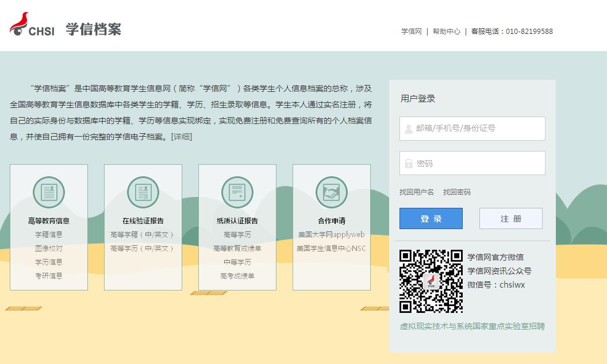Click the 在线验证报告 card heading
Screen dimensions: 607x364
pyautogui.click(x=143, y=221)
